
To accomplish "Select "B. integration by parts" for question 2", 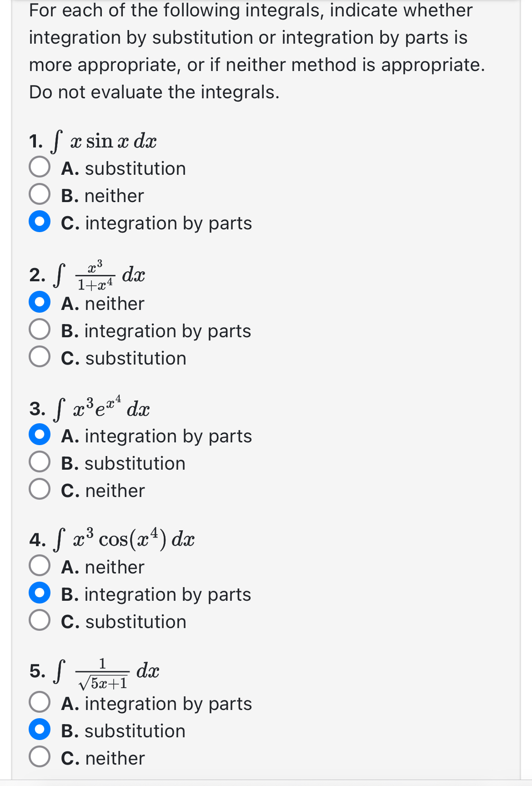I will pos(41,330).
